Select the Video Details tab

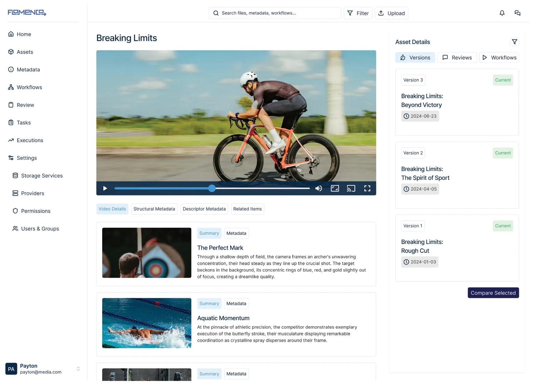pyautogui.click(x=112, y=209)
